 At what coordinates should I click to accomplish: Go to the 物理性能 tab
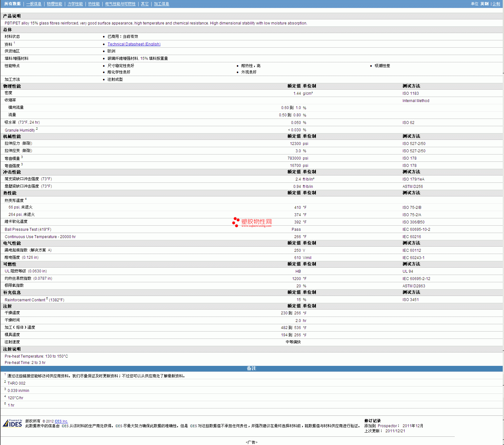(x=54, y=4)
